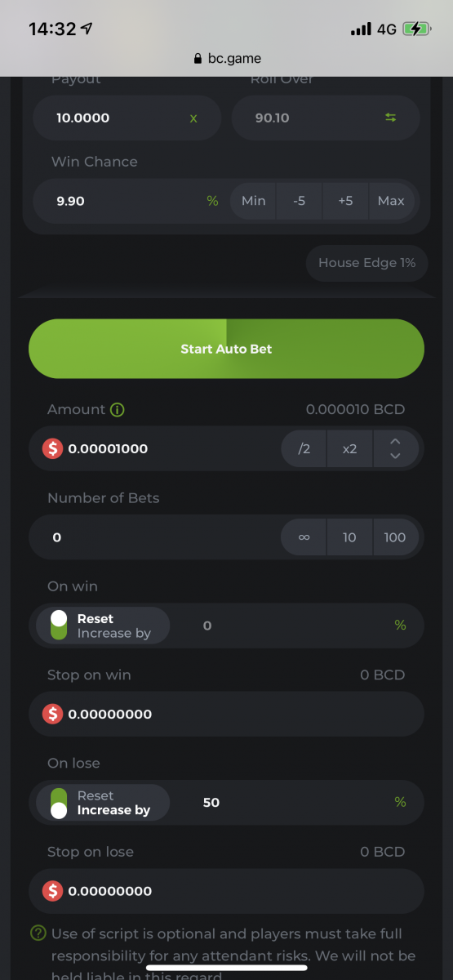This screenshot has width=453, height=980.
Task: Open the House Edge 1% info
Action: (x=367, y=263)
